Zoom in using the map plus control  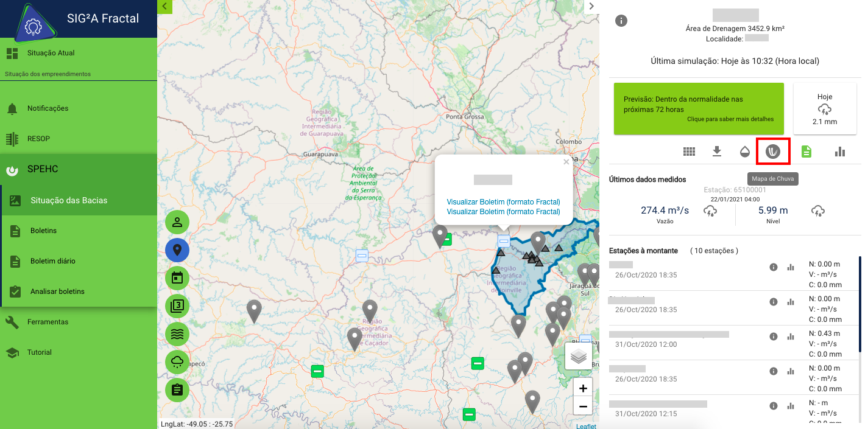click(x=582, y=388)
